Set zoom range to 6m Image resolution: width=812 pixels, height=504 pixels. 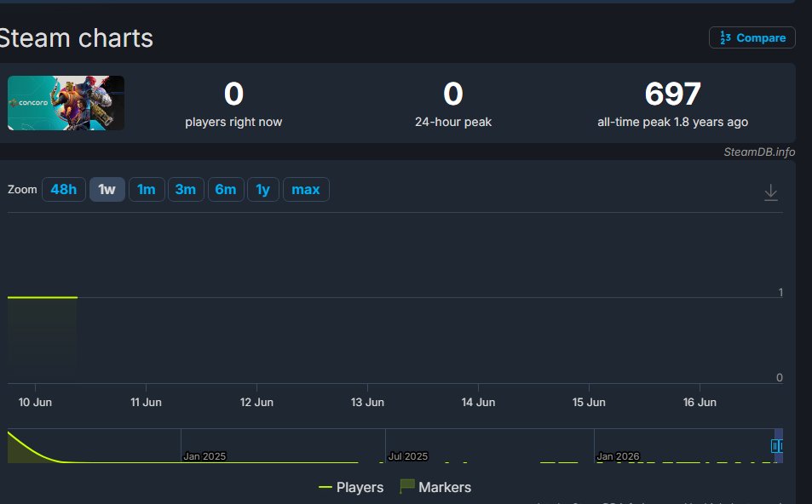coord(226,189)
